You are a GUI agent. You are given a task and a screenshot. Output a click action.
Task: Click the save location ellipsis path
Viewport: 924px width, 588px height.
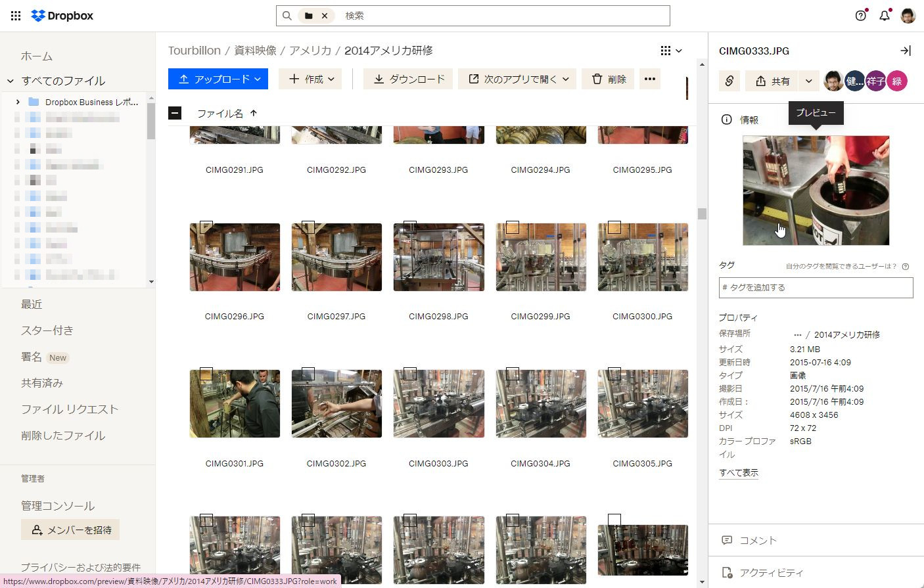coord(798,334)
